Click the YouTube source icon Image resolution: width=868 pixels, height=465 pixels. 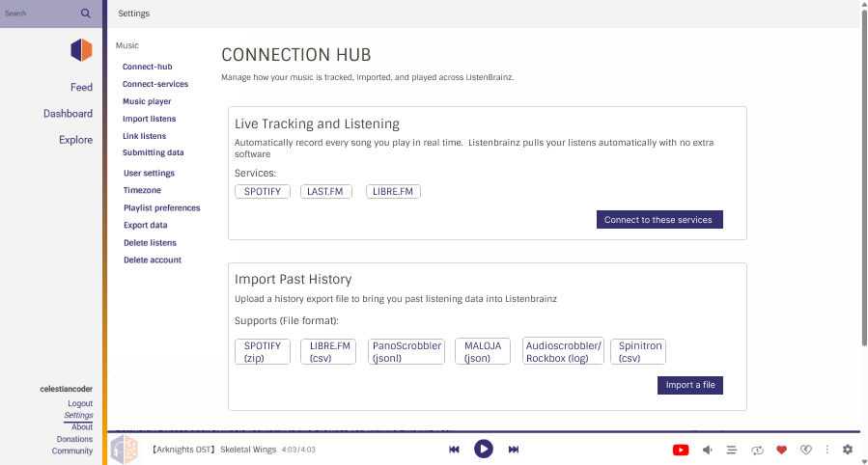[681, 450]
